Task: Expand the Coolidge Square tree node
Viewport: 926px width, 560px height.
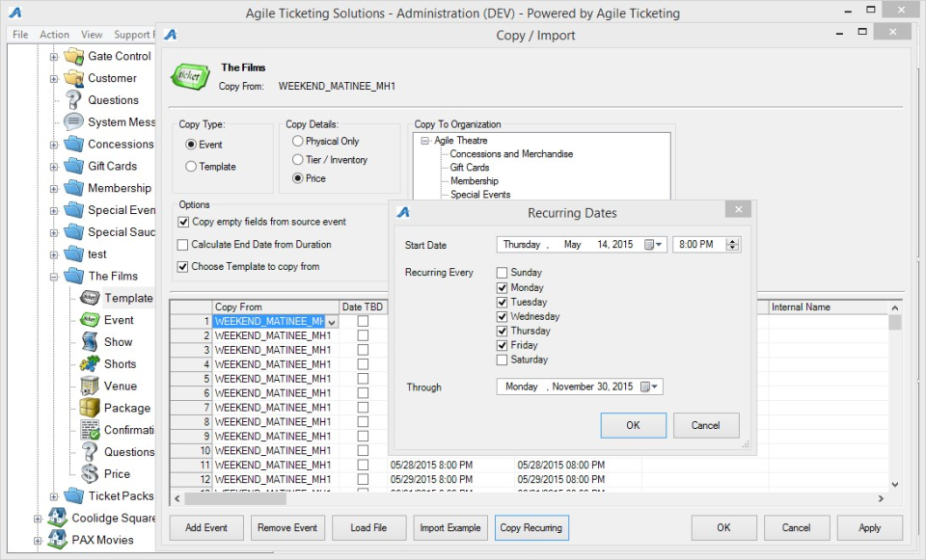Action: pyautogui.click(x=37, y=518)
